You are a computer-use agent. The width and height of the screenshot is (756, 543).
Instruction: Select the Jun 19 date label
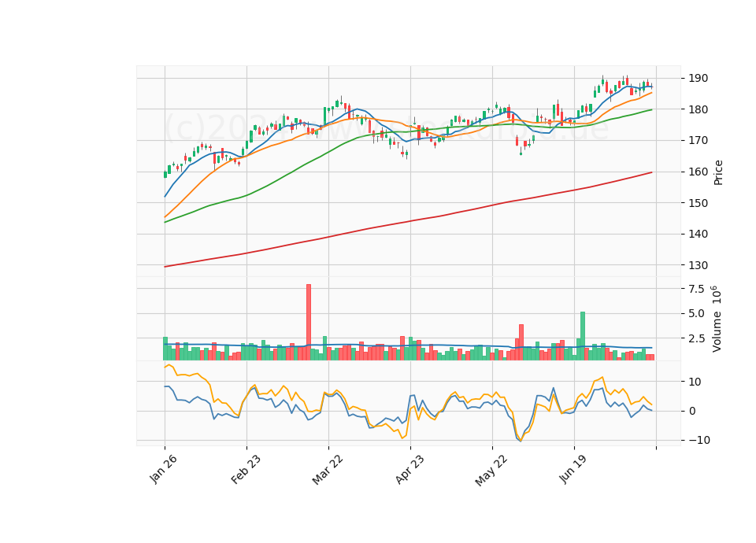coord(573,469)
